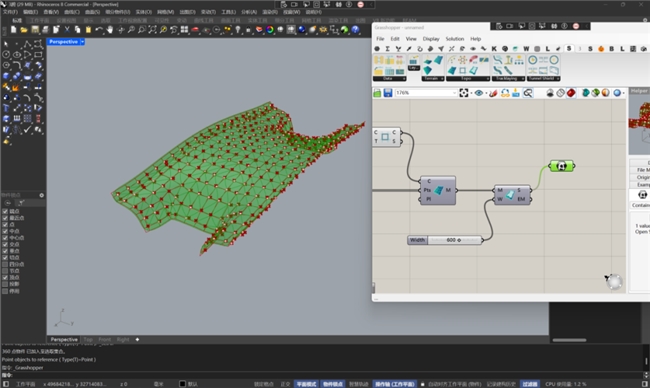Viewport: 650px width, 388px height.
Task: Select the Text tool in left sidebar
Action: point(6,108)
